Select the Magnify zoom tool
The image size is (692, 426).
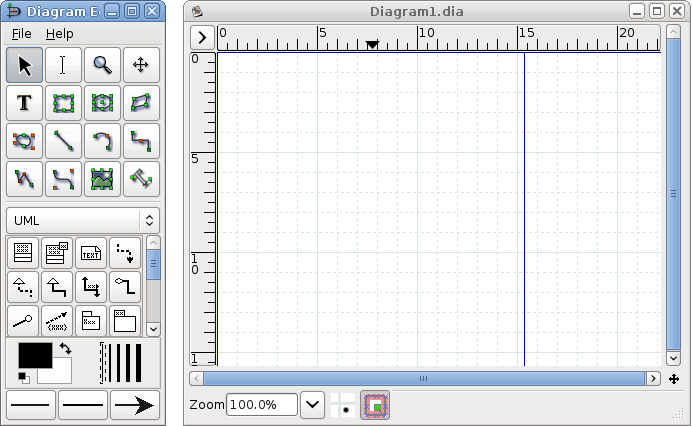pyautogui.click(x=102, y=65)
